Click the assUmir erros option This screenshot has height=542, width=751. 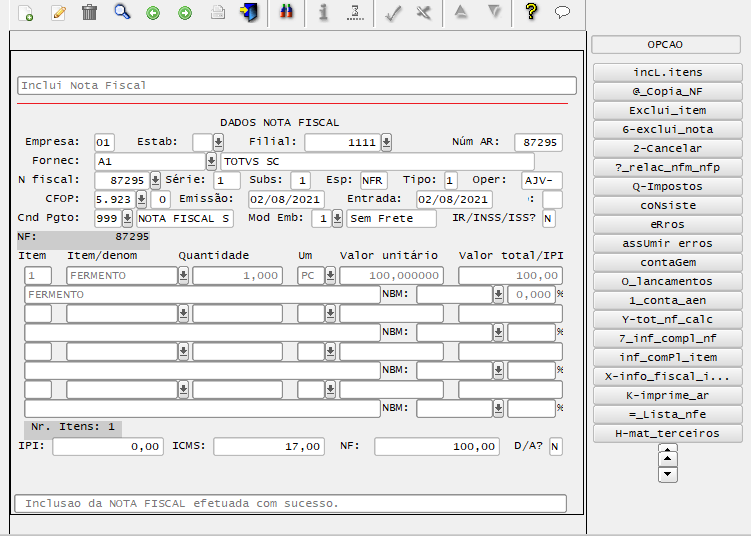click(x=668, y=243)
